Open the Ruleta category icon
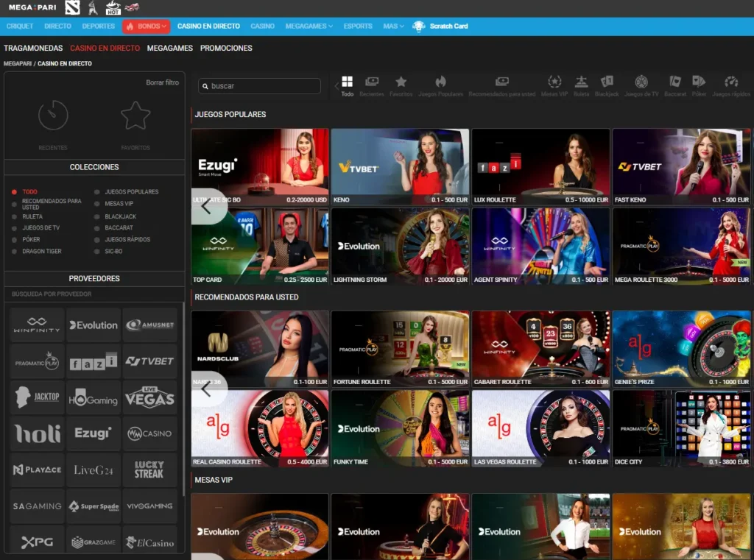This screenshot has height=560, width=754. [581, 82]
